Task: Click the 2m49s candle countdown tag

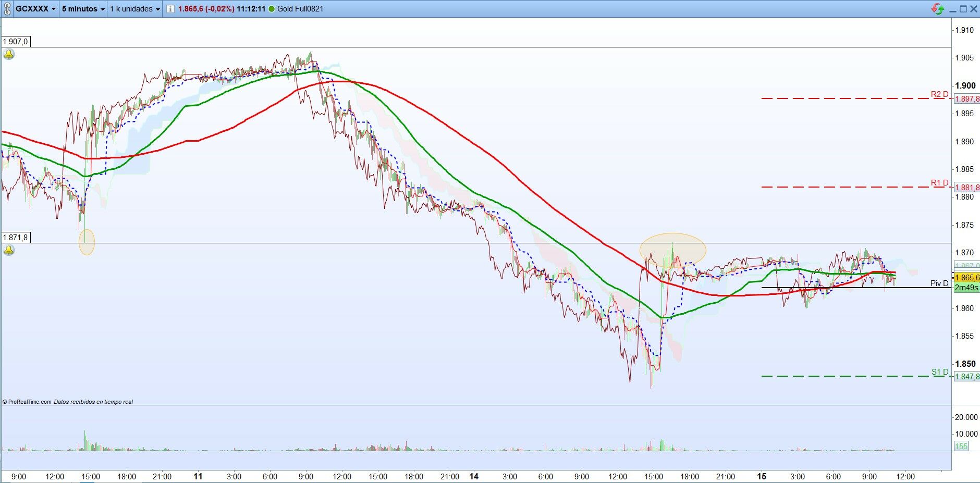Action: click(966, 288)
